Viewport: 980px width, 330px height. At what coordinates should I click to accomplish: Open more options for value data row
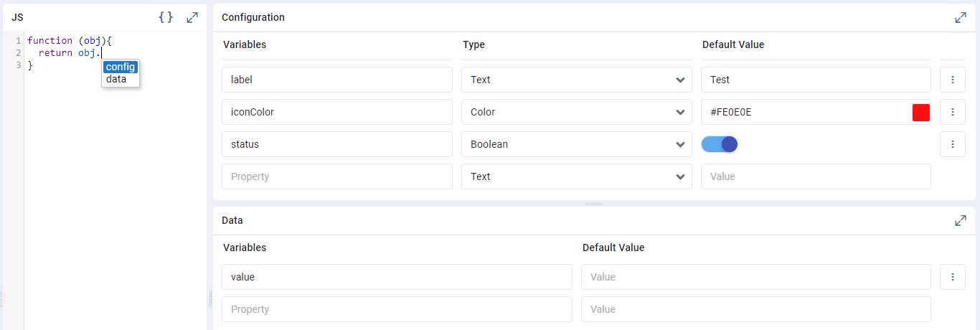pyautogui.click(x=952, y=277)
